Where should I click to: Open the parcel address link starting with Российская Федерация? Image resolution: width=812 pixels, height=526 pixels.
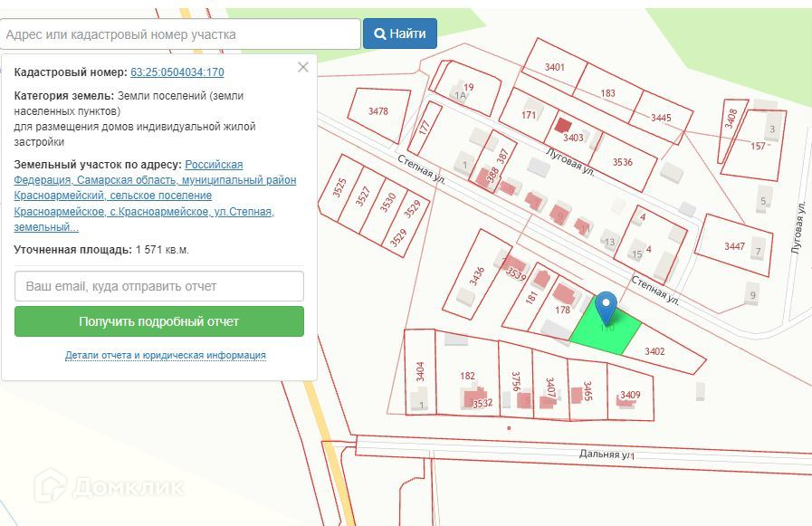pyautogui.click(x=155, y=196)
